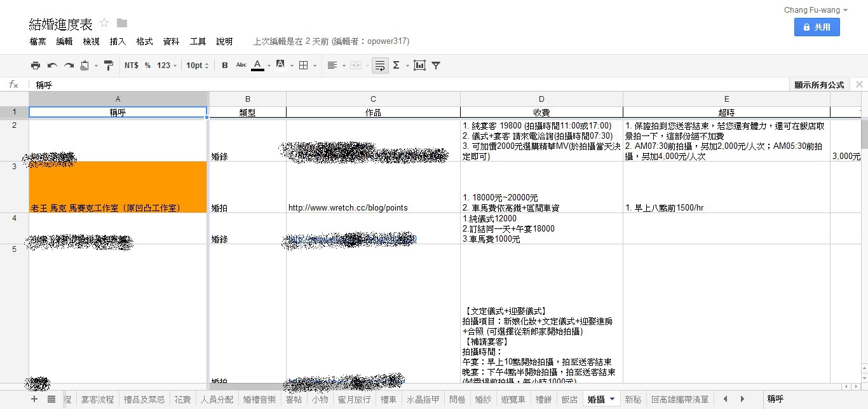Switch to 花費 sheet tab

coord(182,399)
